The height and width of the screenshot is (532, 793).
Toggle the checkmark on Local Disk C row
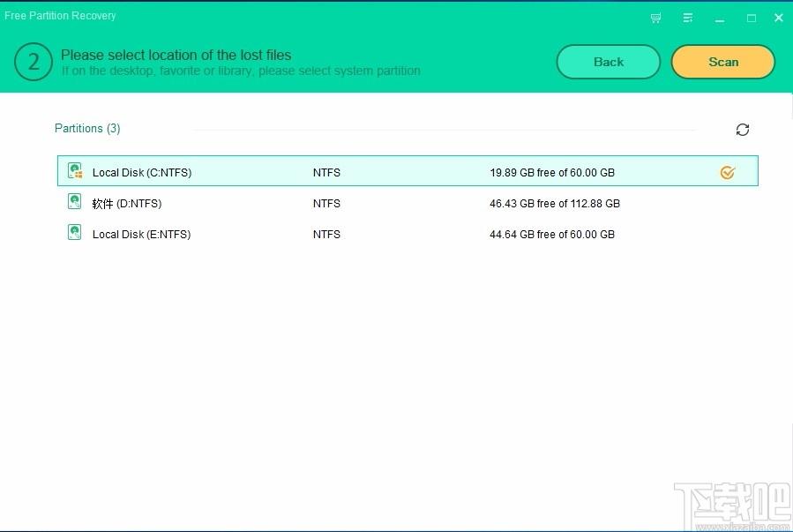click(x=727, y=172)
